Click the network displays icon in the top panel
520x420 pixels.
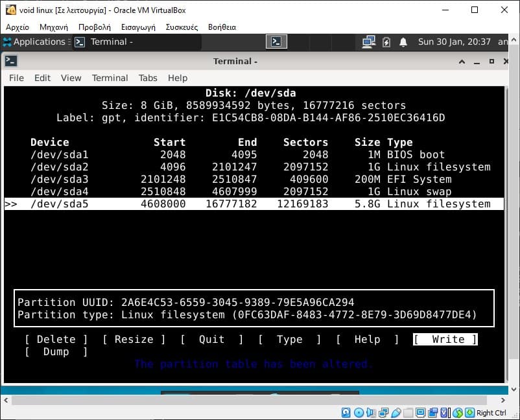pos(368,41)
